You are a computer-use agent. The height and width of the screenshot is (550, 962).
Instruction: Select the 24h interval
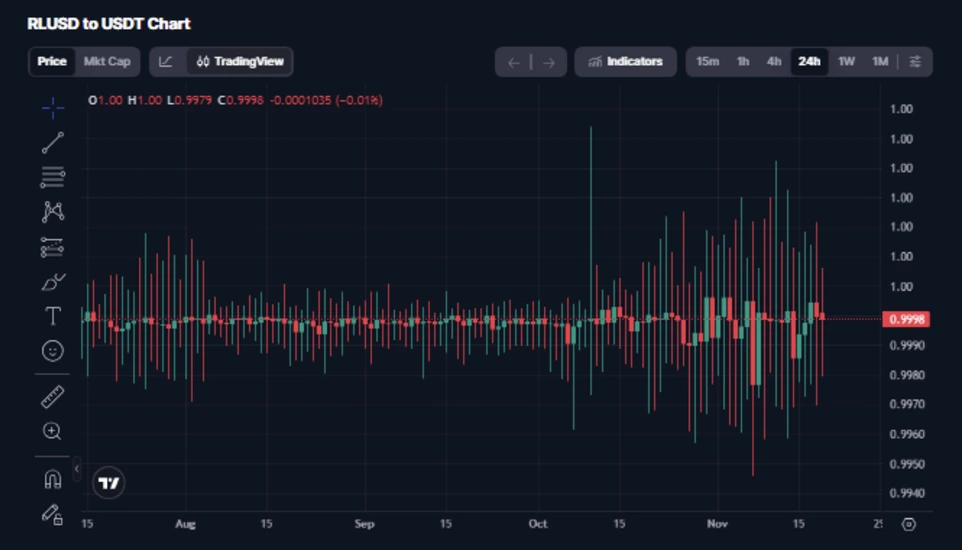(x=809, y=61)
